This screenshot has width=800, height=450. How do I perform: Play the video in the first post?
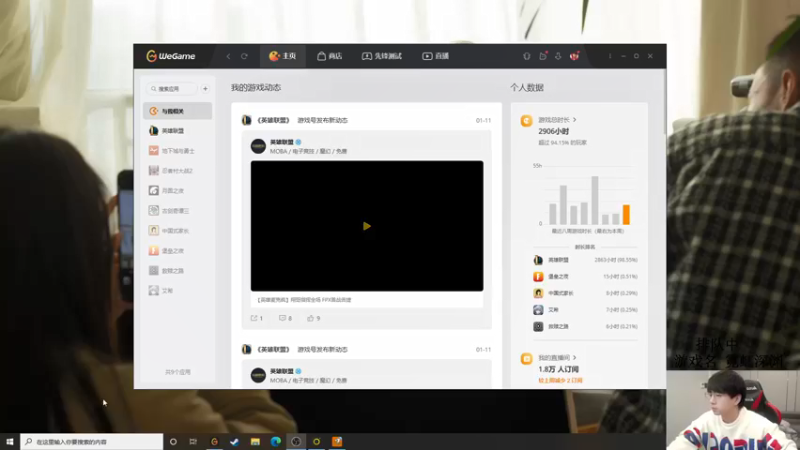click(367, 226)
